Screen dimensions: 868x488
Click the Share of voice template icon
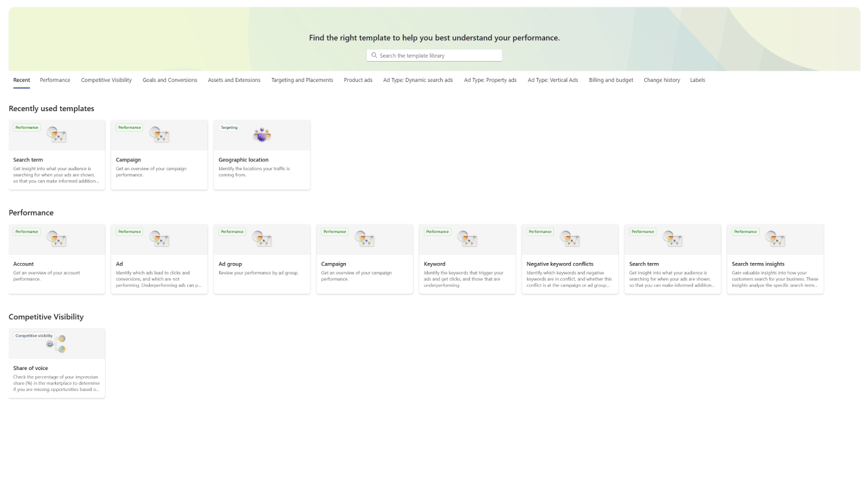(57, 344)
